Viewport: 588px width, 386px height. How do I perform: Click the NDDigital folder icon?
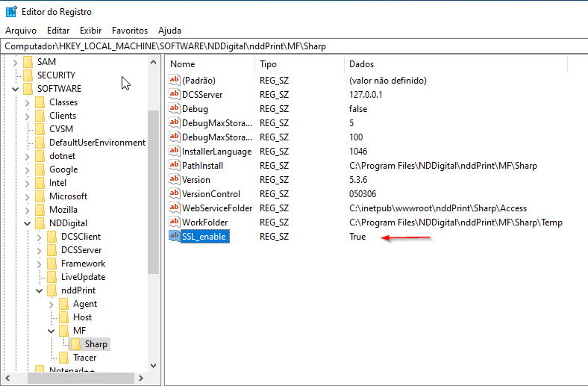[40, 223]
